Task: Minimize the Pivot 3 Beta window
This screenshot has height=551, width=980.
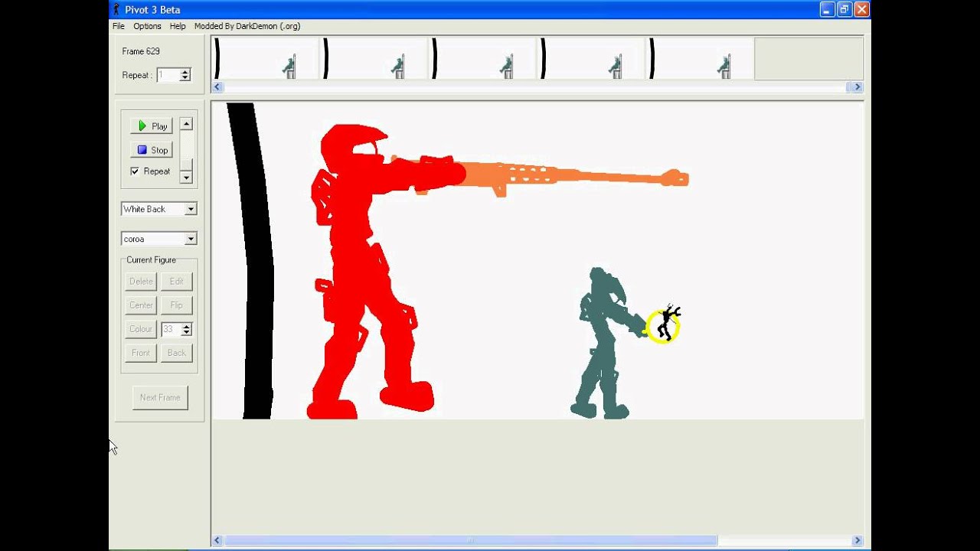Action: [827, 9]
